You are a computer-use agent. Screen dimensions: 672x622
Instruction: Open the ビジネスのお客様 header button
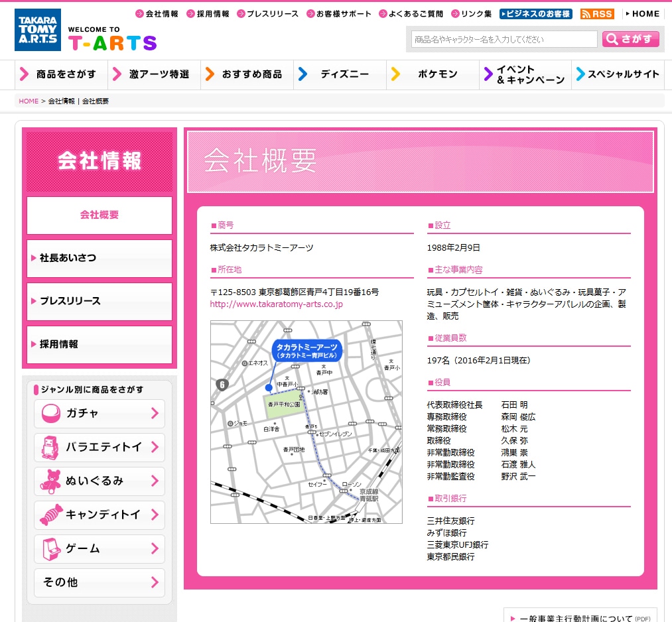[x=536, y=14]
